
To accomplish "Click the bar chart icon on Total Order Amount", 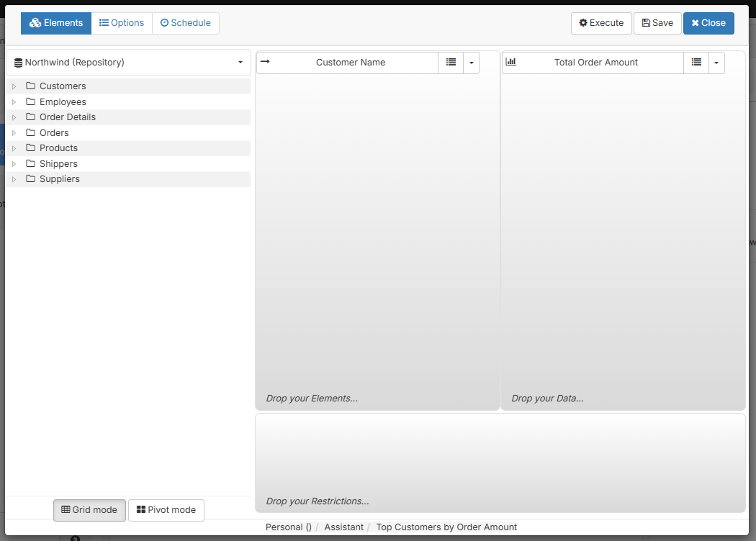I will 511,62.
